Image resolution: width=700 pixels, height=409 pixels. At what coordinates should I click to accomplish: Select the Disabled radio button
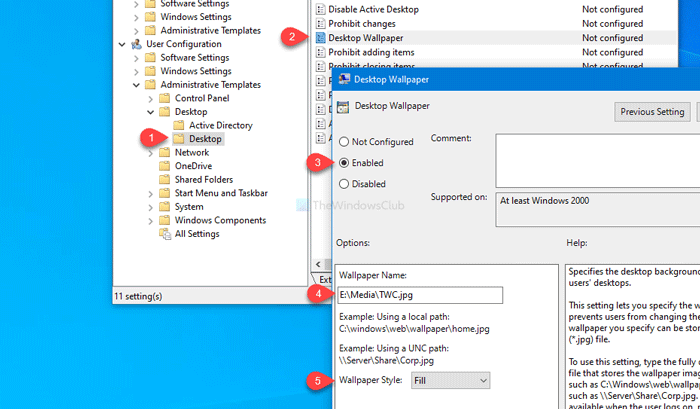(343, 184)
